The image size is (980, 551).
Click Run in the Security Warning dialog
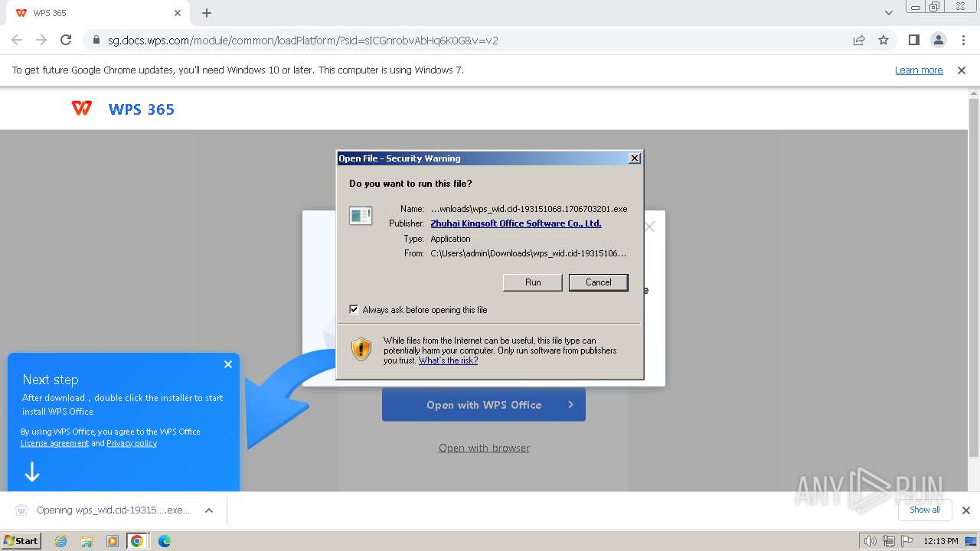533,282
